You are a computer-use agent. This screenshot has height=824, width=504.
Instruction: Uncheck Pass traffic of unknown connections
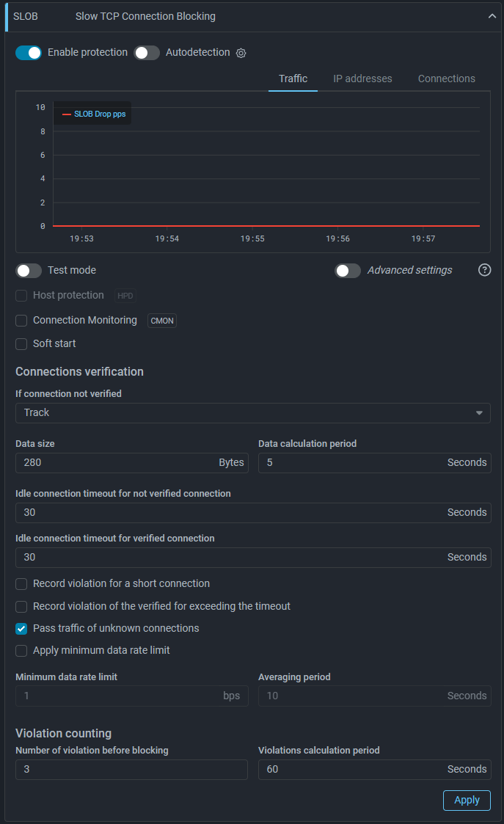click(x=21, y=629)
